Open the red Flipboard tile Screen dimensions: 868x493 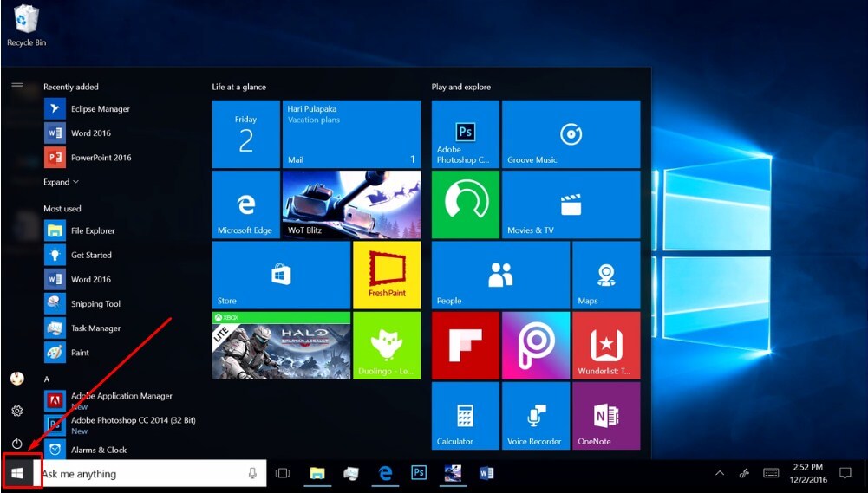(x=466, y=345)
